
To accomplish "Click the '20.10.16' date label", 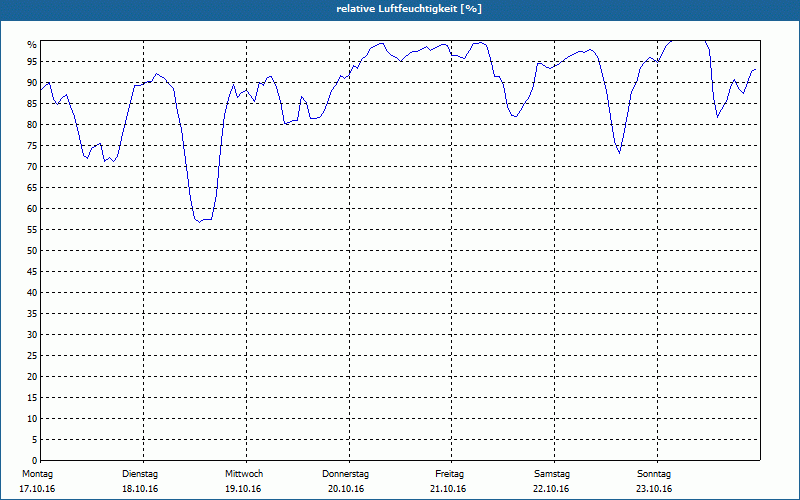I will pyautogui.click(x=346, y=489).
